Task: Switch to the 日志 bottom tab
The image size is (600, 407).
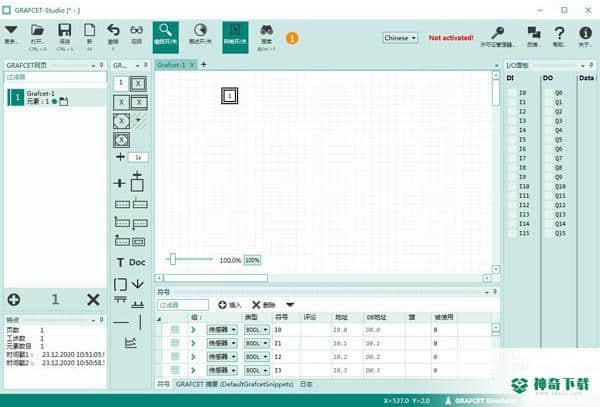Action: (x=306, y=384)
